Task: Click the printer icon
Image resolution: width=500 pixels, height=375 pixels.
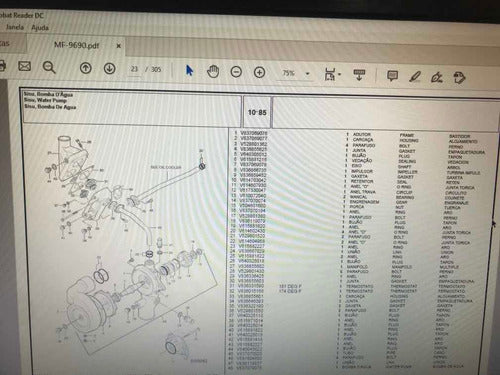Action: 2,65
